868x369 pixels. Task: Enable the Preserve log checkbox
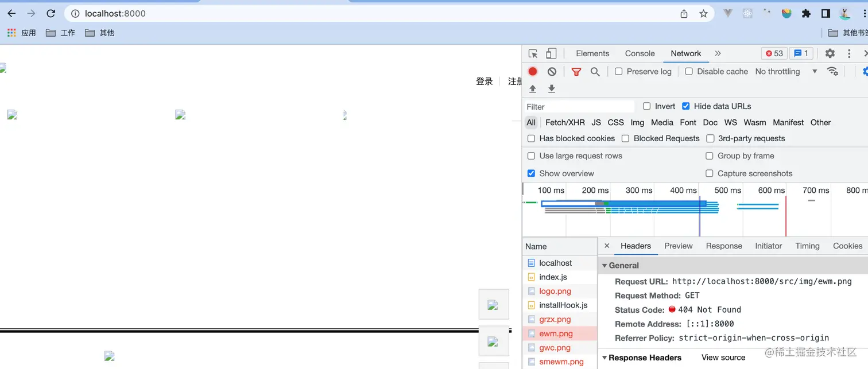[x=619, y=71]
